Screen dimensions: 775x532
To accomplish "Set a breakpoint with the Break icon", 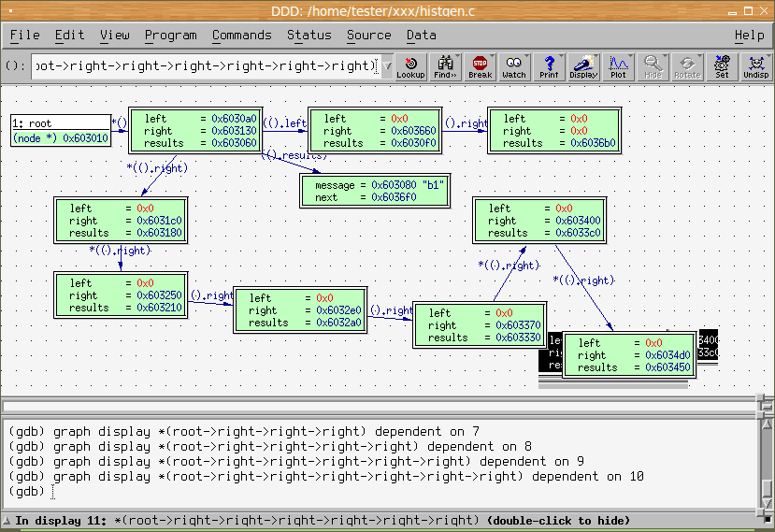I will click(x=480, y=66).
